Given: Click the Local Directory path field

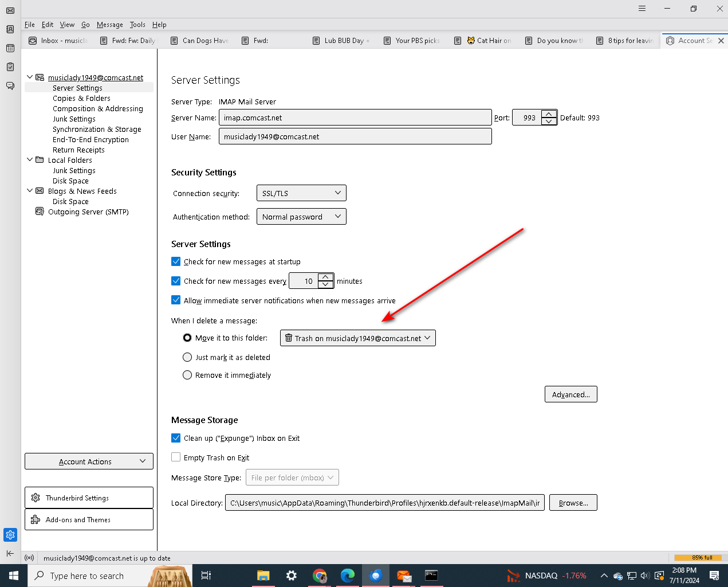Looking at the screenshot, I should pyautogui.click(x=385, y=503).
